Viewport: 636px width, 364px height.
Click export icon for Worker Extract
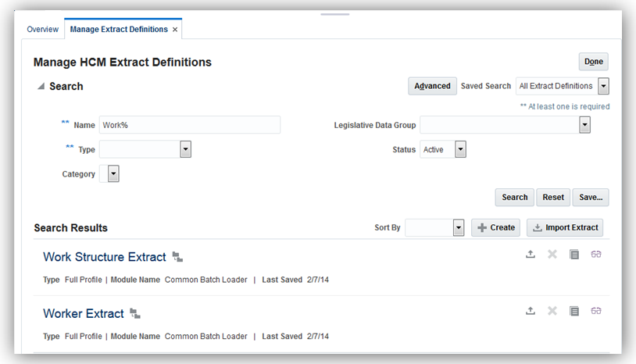point(531,311)
